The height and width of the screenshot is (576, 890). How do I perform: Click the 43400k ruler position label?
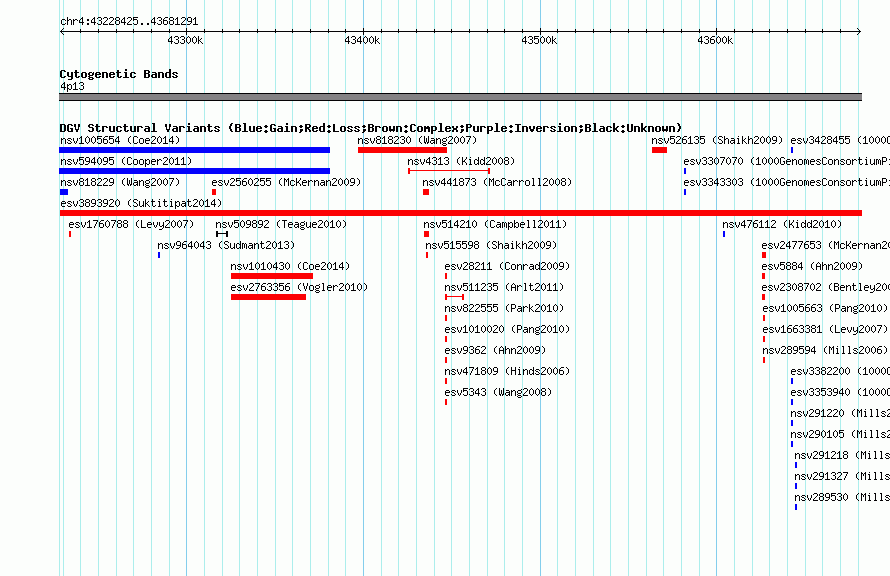pyautogui.click(x=362, y=40)
